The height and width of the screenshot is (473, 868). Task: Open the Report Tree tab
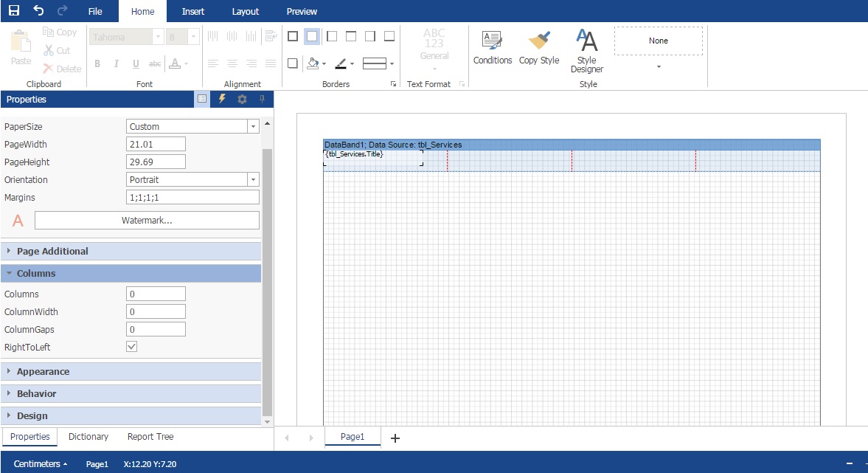click(x=150, y=436)
